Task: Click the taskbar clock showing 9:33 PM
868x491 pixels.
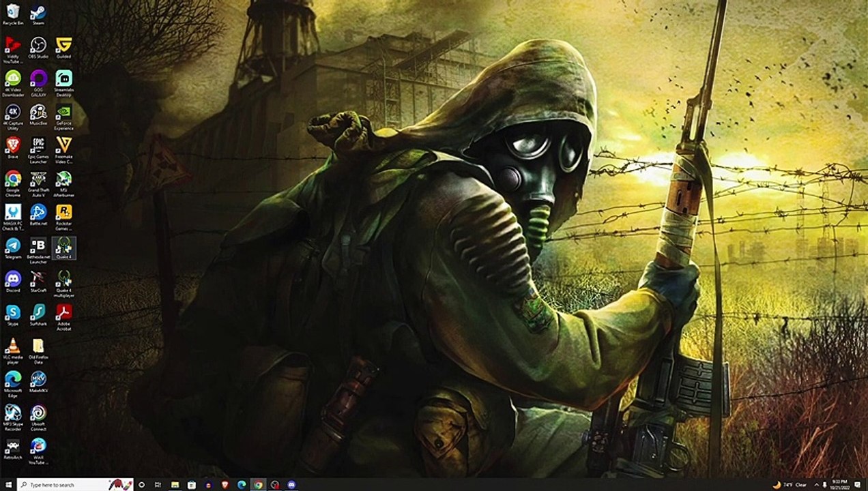Action: [x=840, y=485]
